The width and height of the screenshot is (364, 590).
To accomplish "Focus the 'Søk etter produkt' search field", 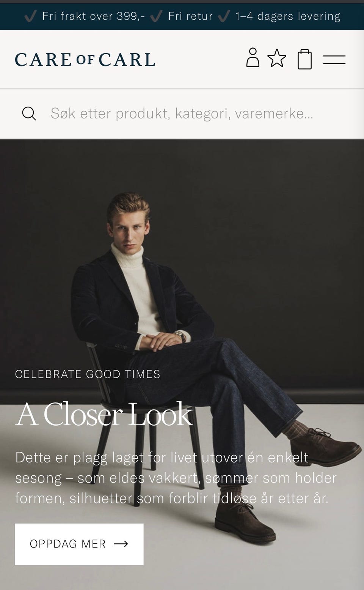I will point(182,114).
